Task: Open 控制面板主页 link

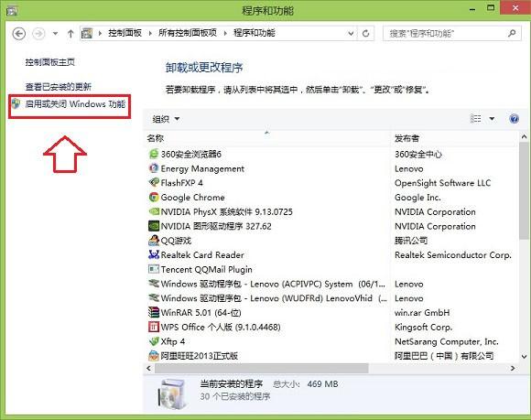Action: click(49, 62)
